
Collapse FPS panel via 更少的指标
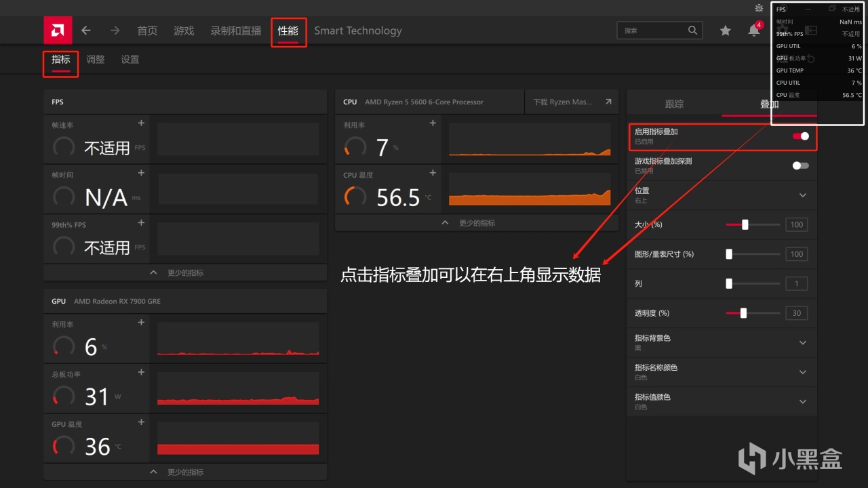(185, 272)
